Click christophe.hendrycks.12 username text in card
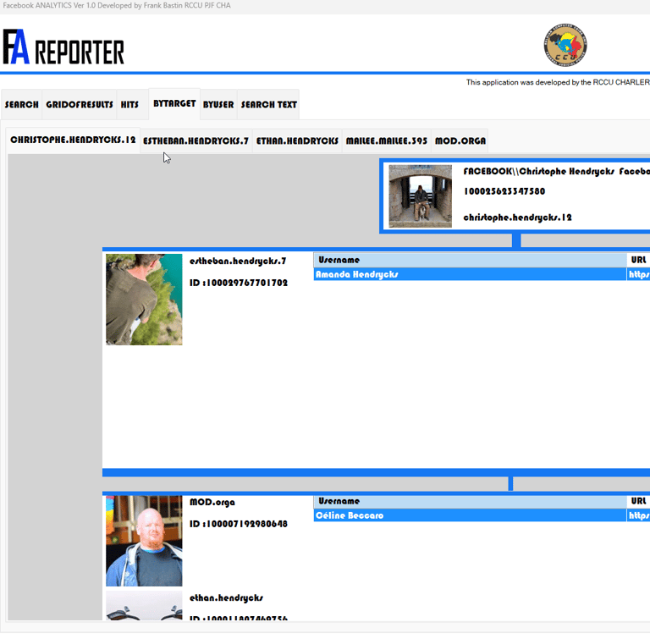The height and width of the screenshot is (644, 650). [517, 217]
